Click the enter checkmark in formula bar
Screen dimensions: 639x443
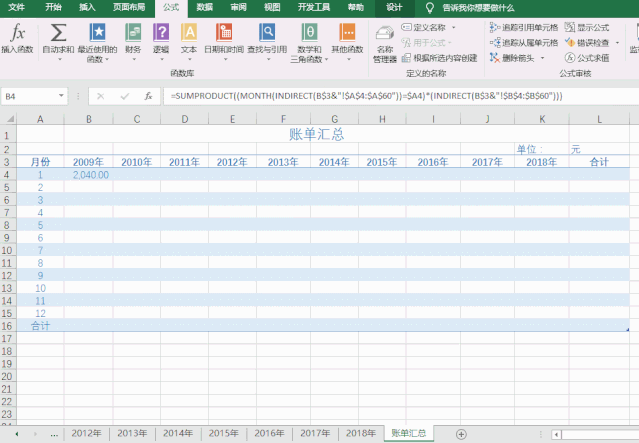click(125, 97)
